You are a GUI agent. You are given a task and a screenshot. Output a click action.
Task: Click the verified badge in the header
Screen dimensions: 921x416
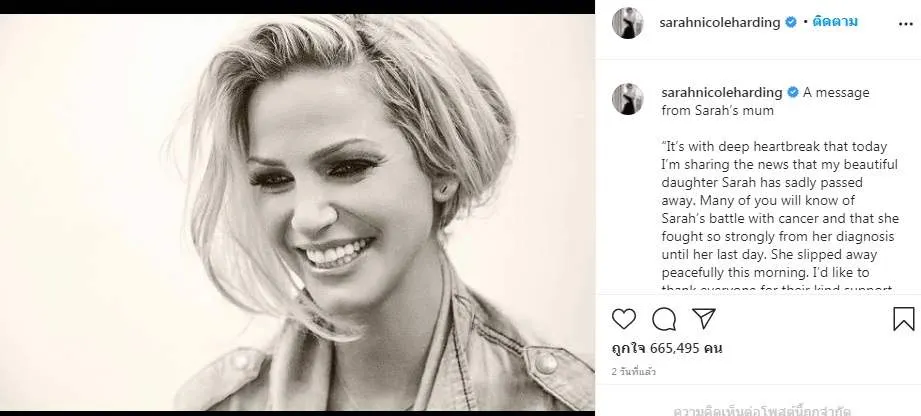(x=791, y=23)
